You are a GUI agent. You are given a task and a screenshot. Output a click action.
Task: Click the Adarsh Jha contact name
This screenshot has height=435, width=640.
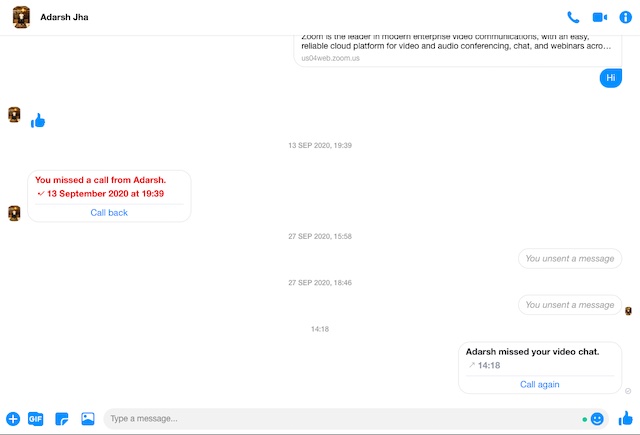tap(64, 17)
